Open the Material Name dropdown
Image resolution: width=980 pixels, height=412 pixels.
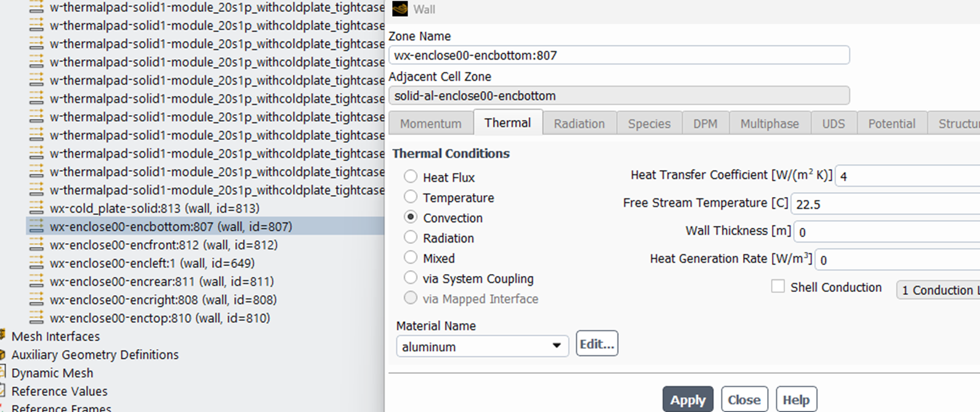[557, 346]
